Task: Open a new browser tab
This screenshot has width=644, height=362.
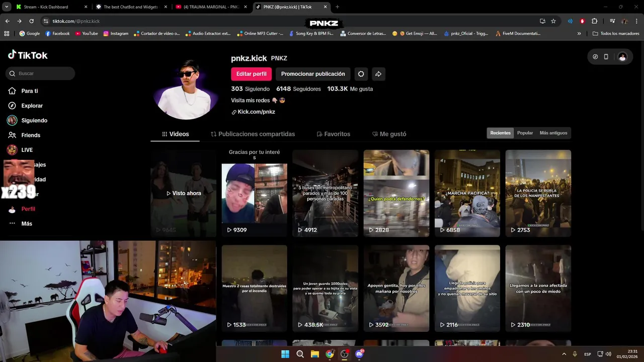Action: point(337,7)
